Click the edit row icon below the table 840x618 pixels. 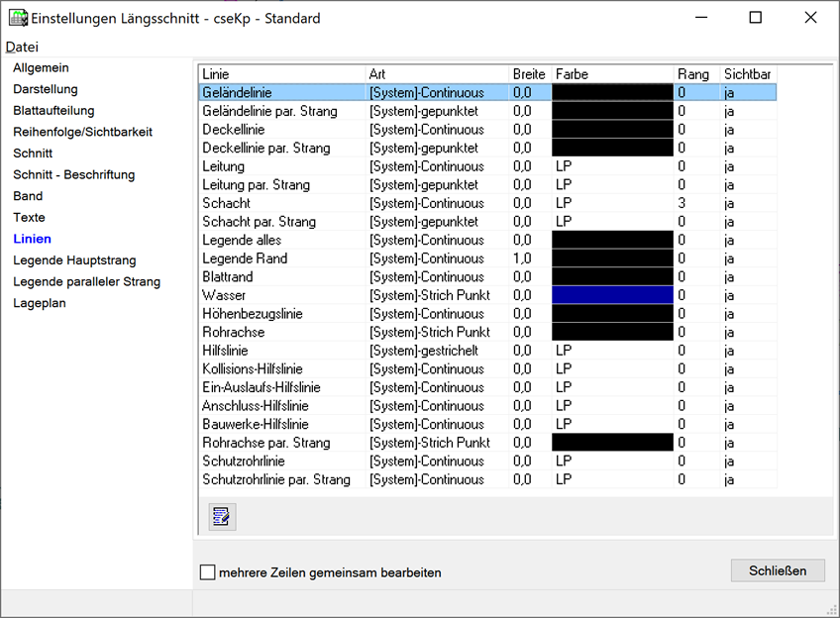coord(222,516)
